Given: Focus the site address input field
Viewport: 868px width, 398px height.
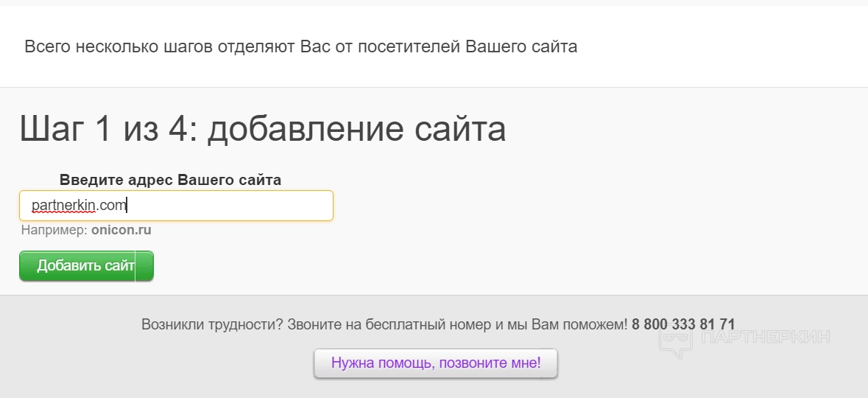Looking at the screenshot, I should pyautogui.click(x=221, y=205).
